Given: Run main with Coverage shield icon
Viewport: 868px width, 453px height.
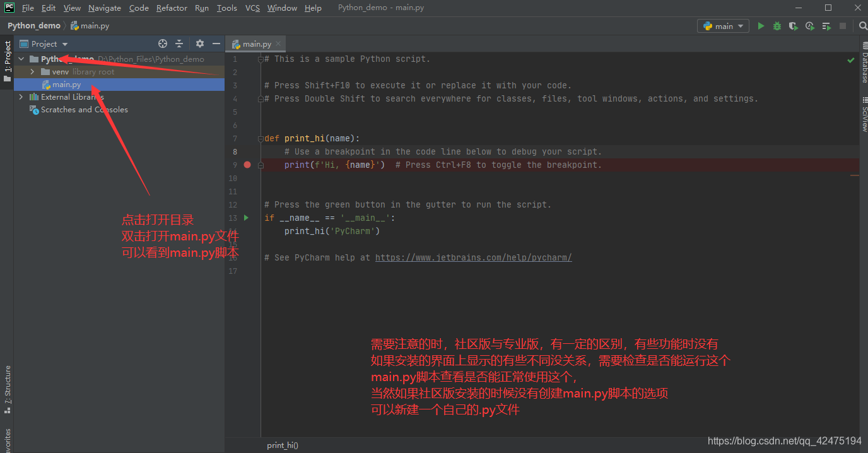Looking at the screenshot, I should click(x=794, y=26).
